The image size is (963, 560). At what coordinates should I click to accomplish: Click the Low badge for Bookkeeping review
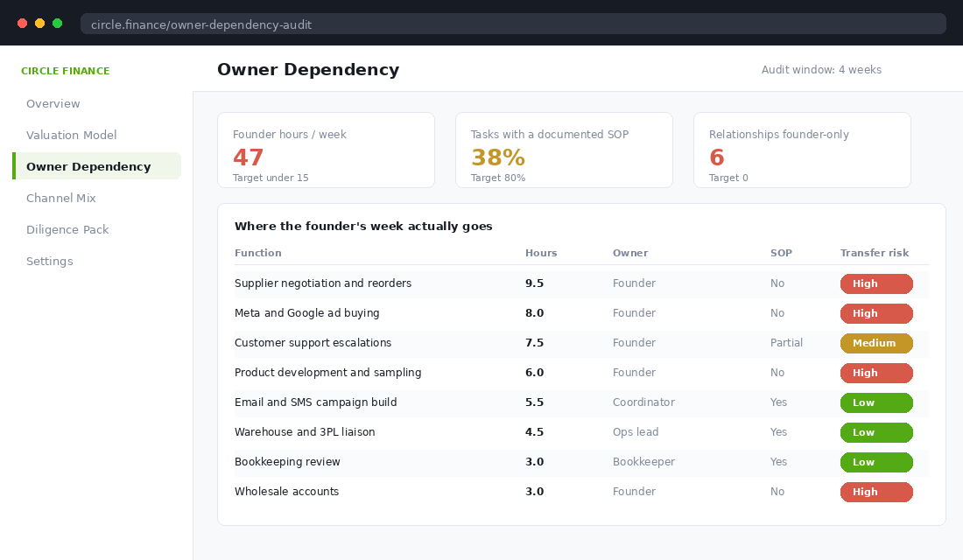876,462
